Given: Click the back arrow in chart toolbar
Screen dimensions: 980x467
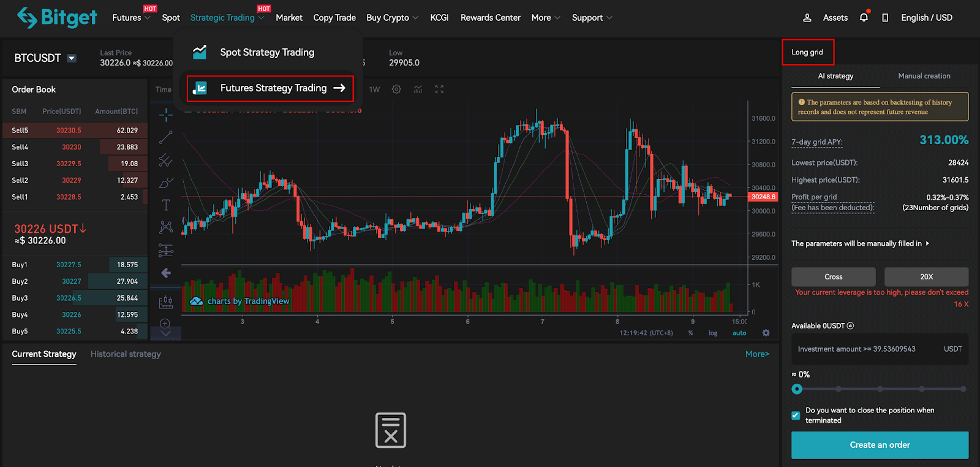Looking at the screenshot, I should [x=166, y=273].
